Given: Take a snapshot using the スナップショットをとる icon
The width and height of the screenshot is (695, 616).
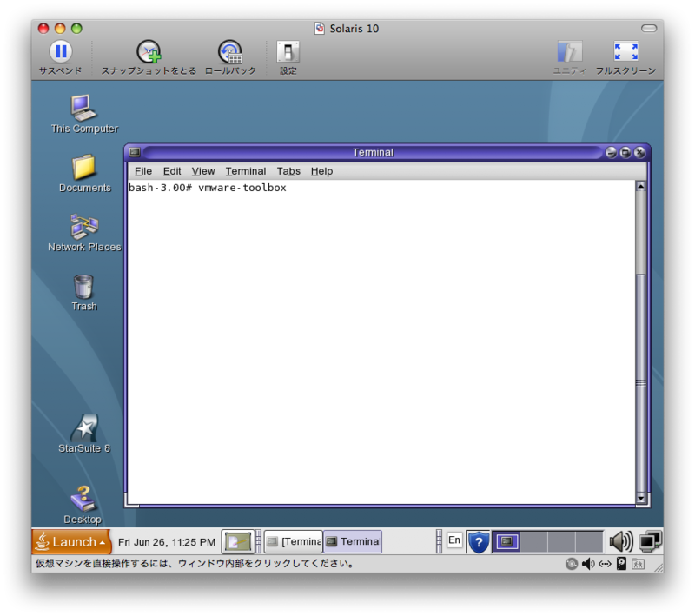Looking at the screenshot, I should (149, 52).
